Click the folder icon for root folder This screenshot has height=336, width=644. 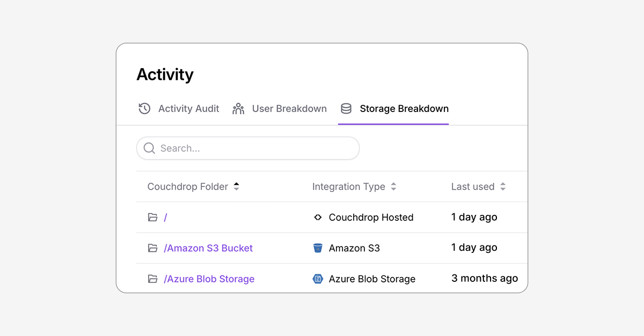coord(153,218)
